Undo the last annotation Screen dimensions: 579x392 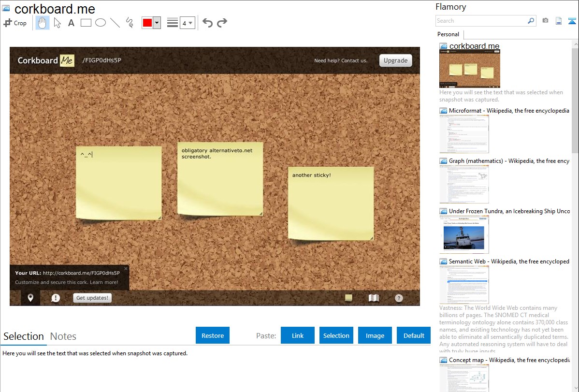coord(207,23)
